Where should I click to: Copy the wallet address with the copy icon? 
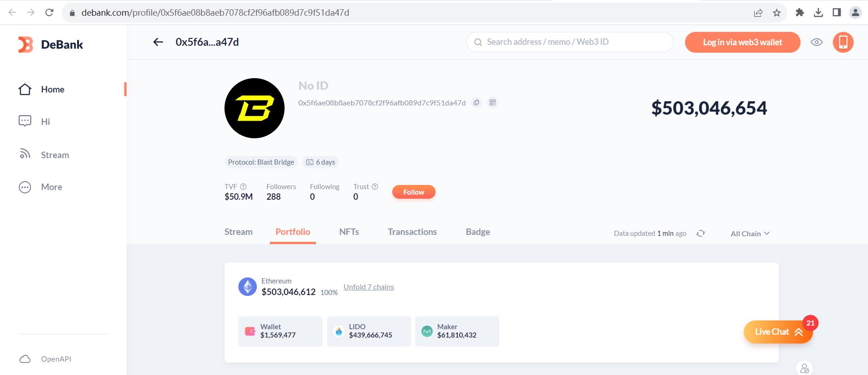(476, 103)
